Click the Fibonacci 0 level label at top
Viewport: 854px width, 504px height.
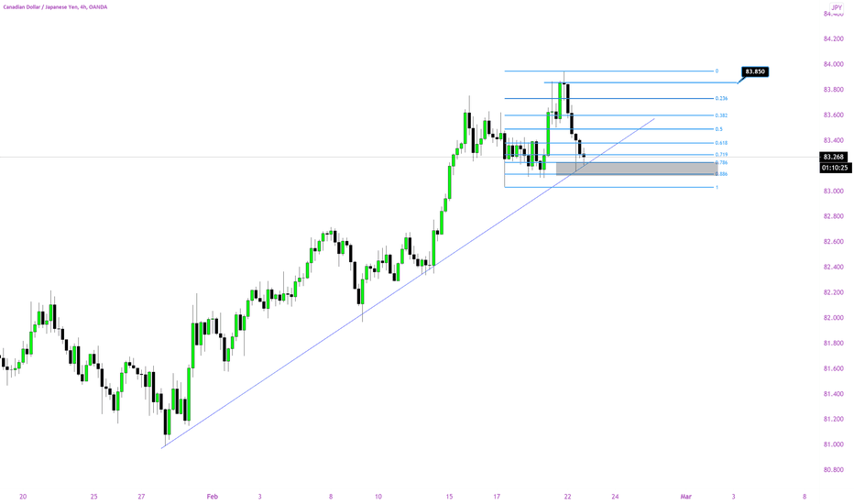[717, 71]
